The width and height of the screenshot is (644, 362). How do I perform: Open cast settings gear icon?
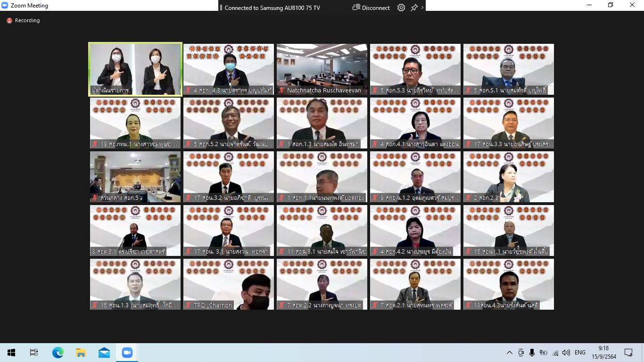point(401,8)
